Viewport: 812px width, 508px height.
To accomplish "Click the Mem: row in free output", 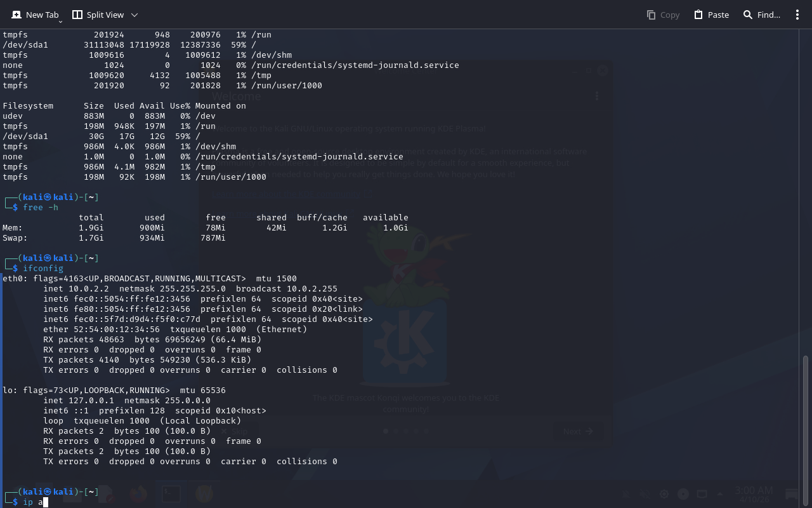I will coord(203,228).
